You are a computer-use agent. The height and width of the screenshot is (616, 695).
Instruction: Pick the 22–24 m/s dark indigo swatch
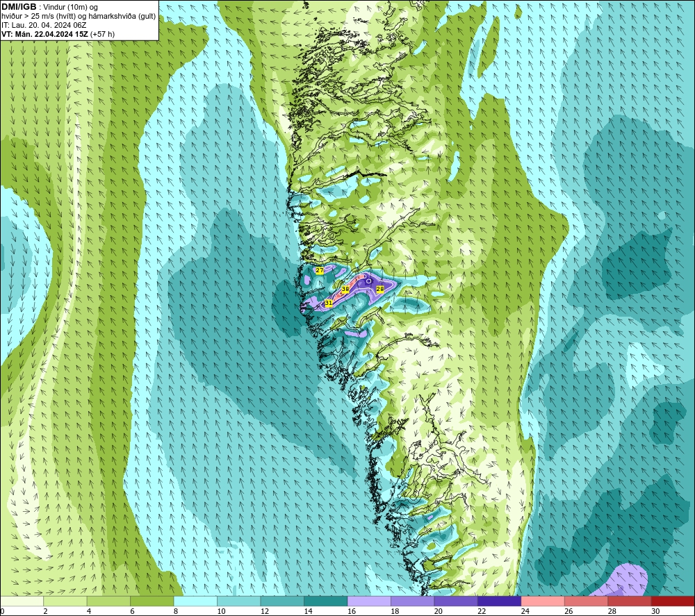[500, 601]
